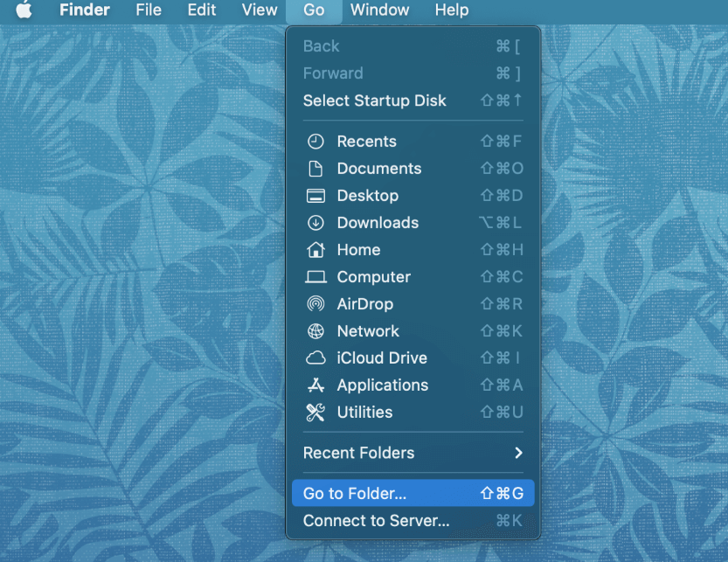Select the Downloads label
728x562 pixels.
point(378,223)
